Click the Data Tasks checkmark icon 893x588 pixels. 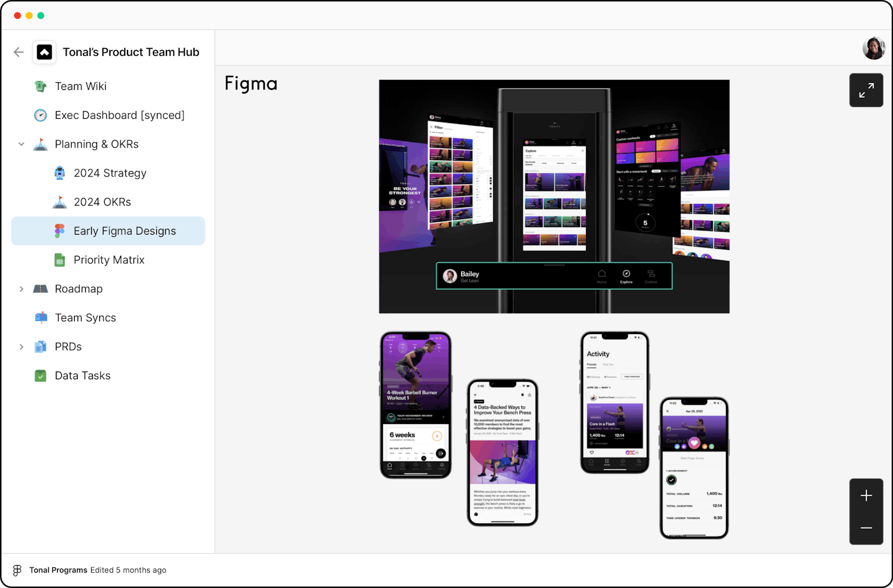pos(41,376)
